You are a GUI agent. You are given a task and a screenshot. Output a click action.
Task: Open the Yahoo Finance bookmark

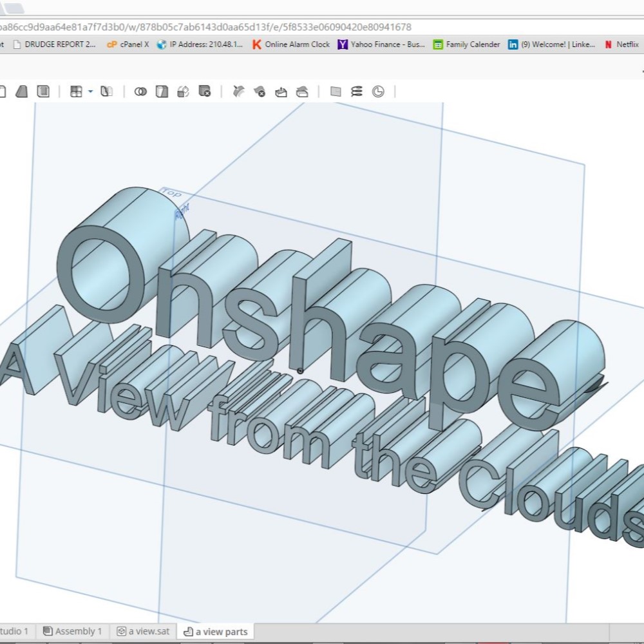[x=381, y=44]
